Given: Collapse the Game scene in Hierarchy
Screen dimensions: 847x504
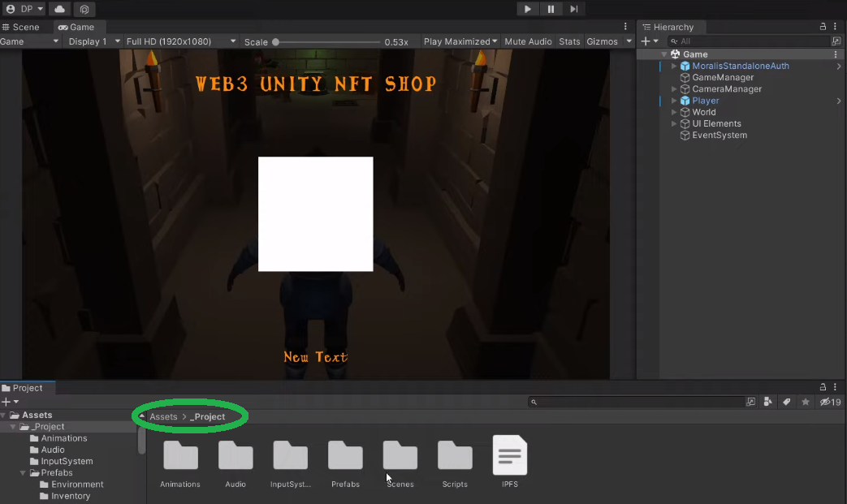Looking at the screenshot, I should click(664, 54).
